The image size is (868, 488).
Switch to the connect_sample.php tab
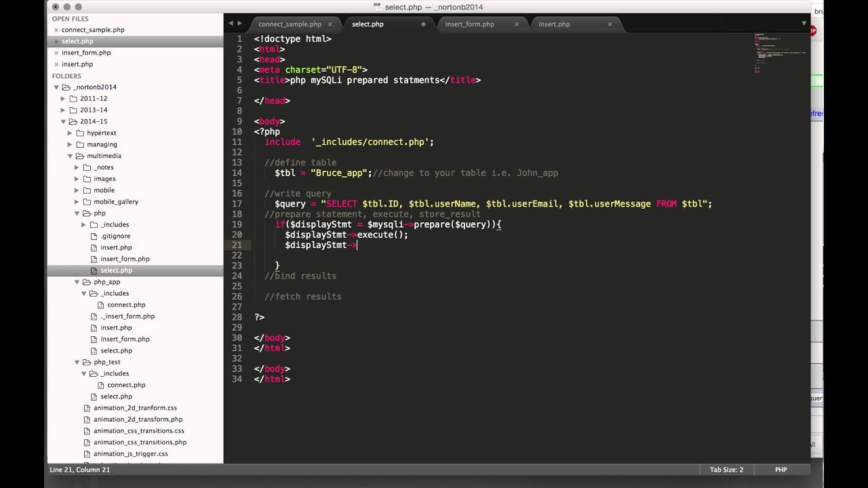click(290, 24)
